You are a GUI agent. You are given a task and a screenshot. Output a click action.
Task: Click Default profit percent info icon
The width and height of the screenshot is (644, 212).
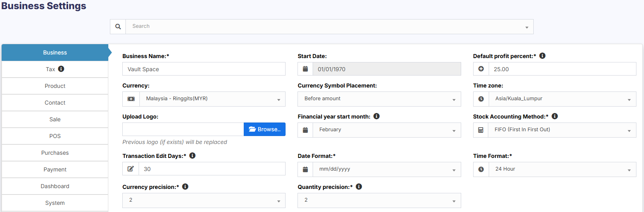tap(542, 56)
